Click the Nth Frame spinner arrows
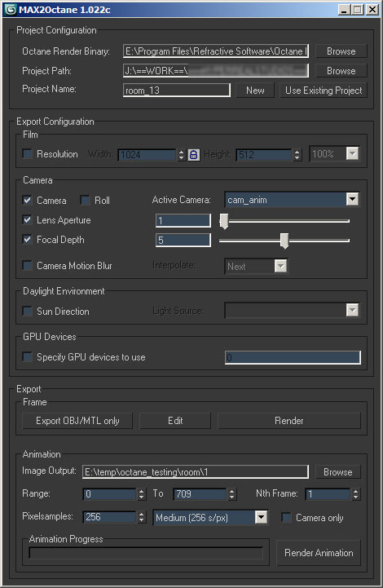383x588 pixels. [x=355, y=494]
